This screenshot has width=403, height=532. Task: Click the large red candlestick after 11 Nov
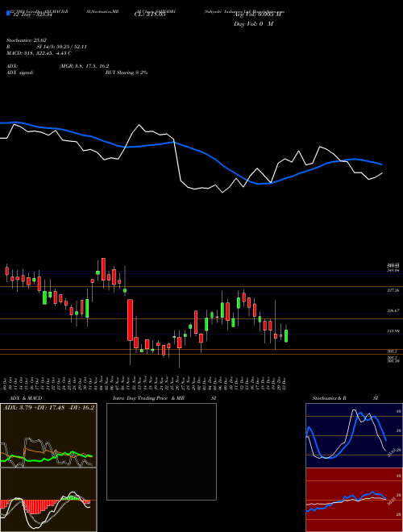click(130, 320)
